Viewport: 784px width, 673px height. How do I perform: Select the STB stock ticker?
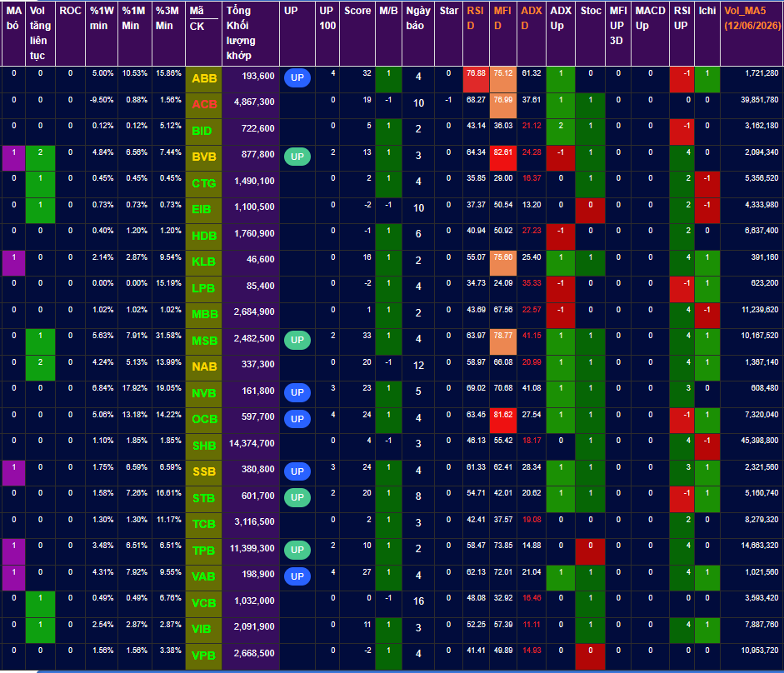click(203, 498)
